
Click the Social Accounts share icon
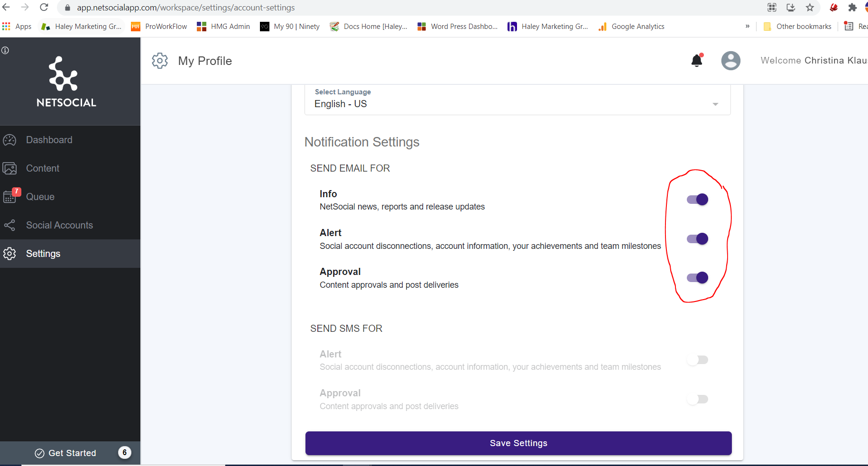pos(9,225)
